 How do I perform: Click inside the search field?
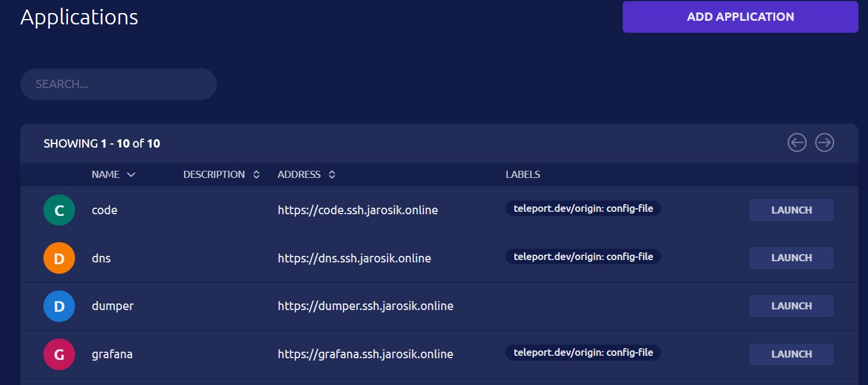(x=118, y=84)
